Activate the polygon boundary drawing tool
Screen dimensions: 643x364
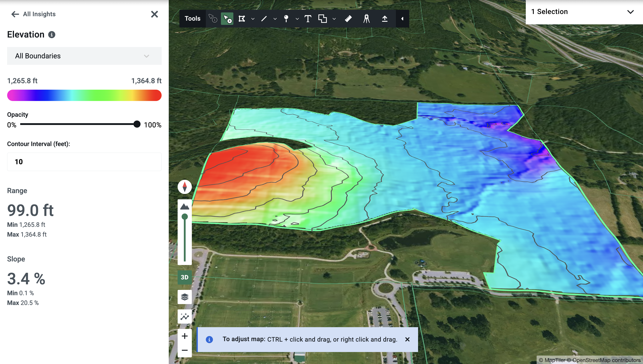(x=242, y=18)
